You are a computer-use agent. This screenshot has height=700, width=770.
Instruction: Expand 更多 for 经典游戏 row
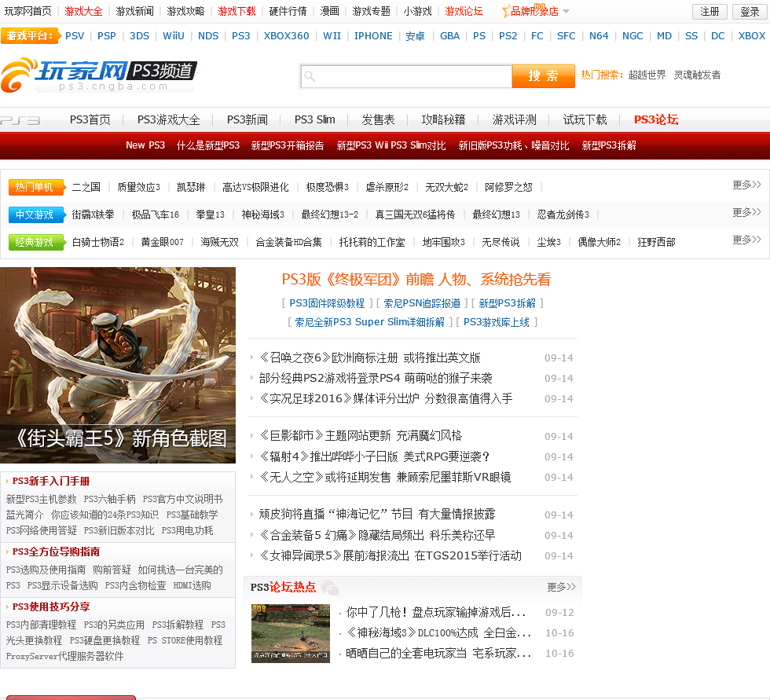[746, 240]
